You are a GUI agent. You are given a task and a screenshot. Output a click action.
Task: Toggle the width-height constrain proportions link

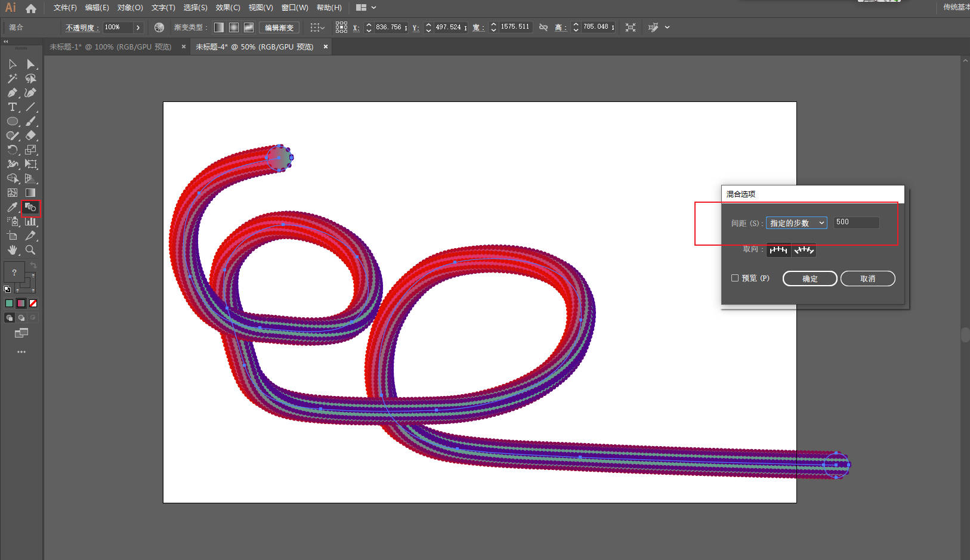click(543, 27)
